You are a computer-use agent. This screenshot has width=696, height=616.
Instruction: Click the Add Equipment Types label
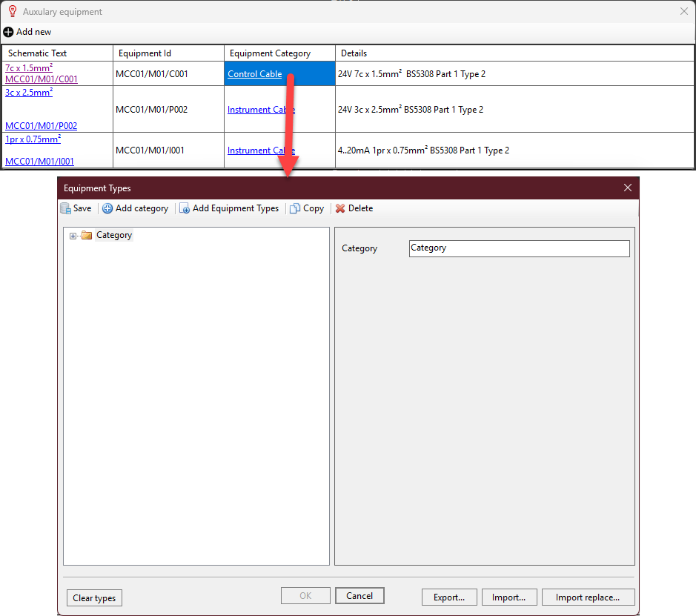(x=236, y=208)
